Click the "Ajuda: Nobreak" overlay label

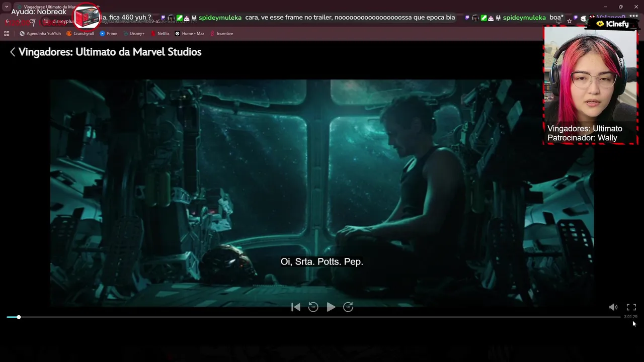(x=39, y=12)
